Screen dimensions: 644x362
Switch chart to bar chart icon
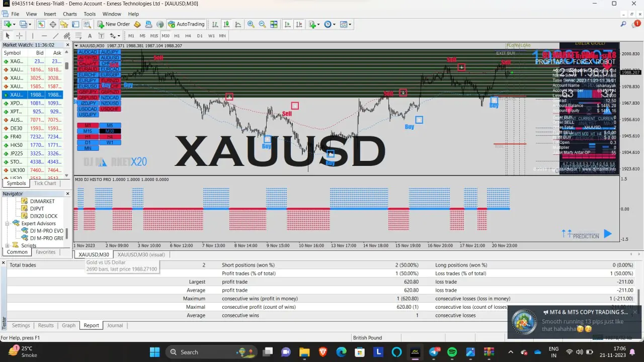pos(215,24)
